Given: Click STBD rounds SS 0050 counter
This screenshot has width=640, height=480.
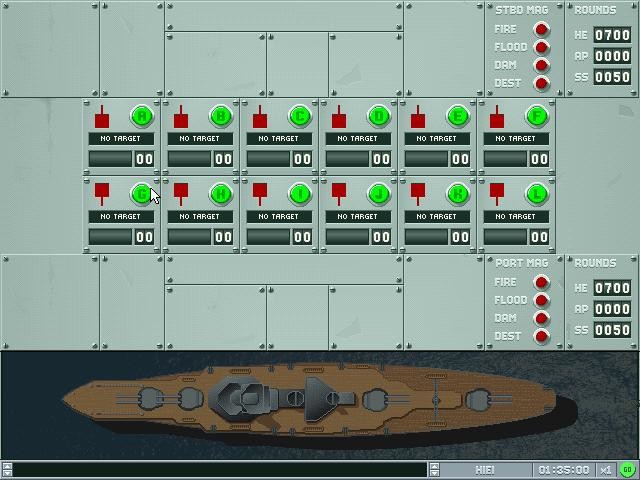Looking at the screenshot, I should click(612, 77).
